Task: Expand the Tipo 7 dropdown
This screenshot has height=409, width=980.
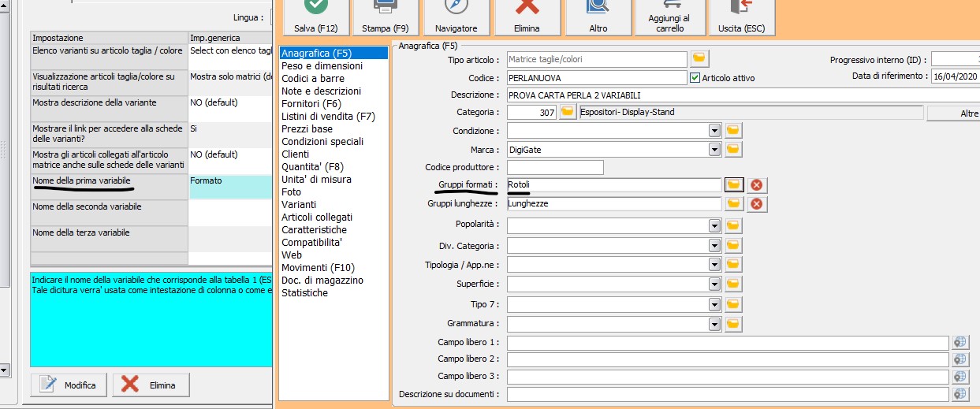Action: [714, 303]
